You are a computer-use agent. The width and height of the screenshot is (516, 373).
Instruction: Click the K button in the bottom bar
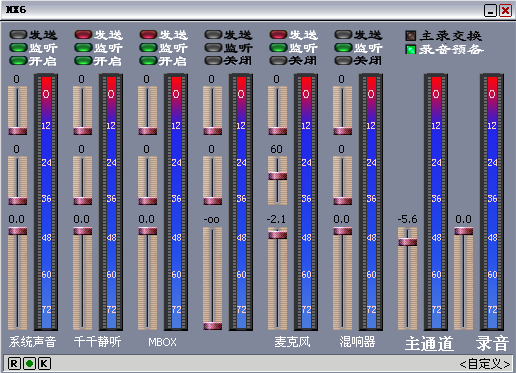point(44,363)
